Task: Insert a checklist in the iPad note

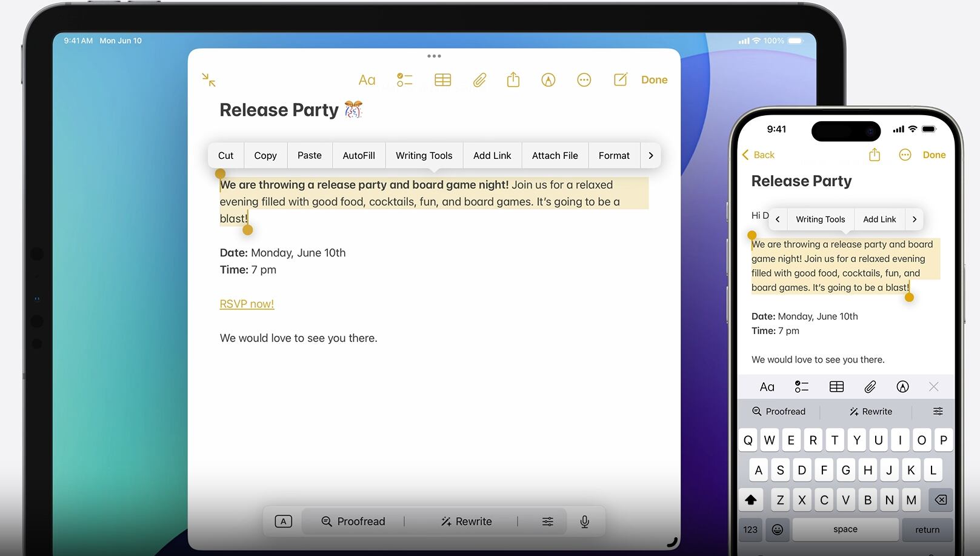Action: 404,80
